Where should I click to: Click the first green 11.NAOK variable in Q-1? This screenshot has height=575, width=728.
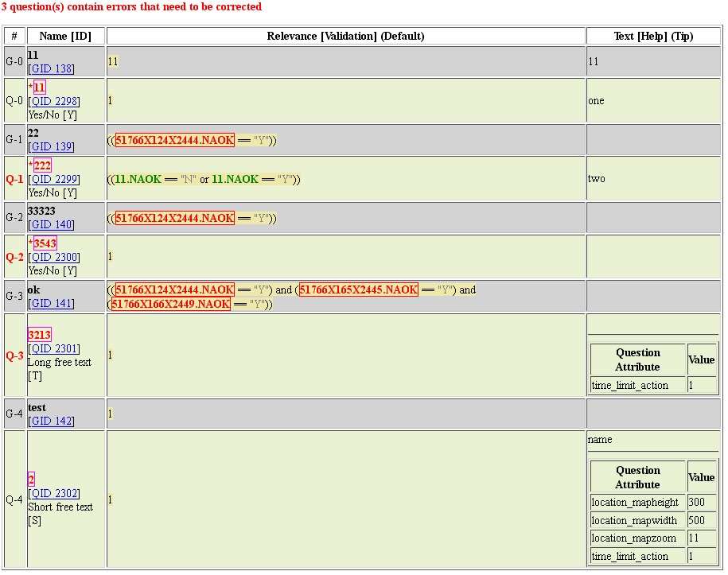click(138, 180)
